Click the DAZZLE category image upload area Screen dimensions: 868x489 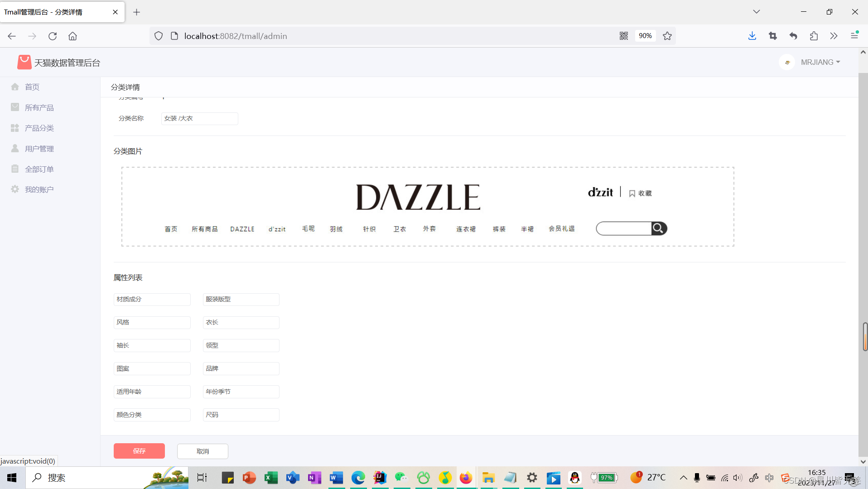[x=428, y=207]
